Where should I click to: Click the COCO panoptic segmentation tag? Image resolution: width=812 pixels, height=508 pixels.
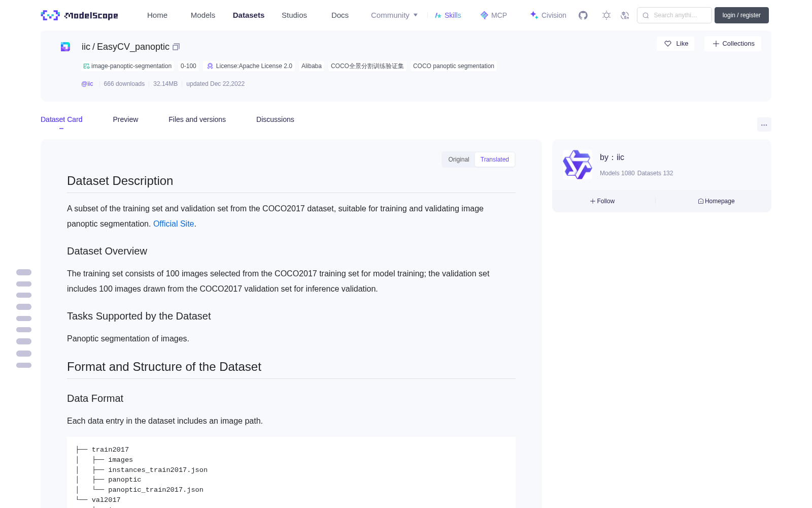(454, 66)
